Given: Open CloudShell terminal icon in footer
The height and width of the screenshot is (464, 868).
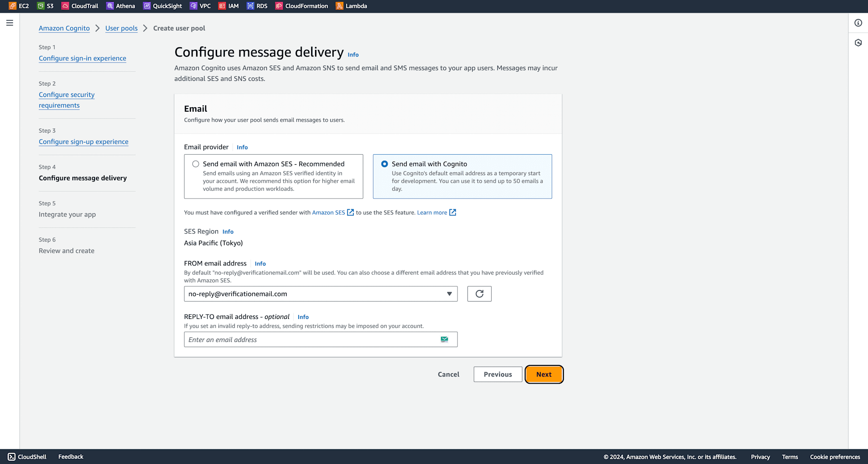Looking at the screenshot, I should pos(12,457).
